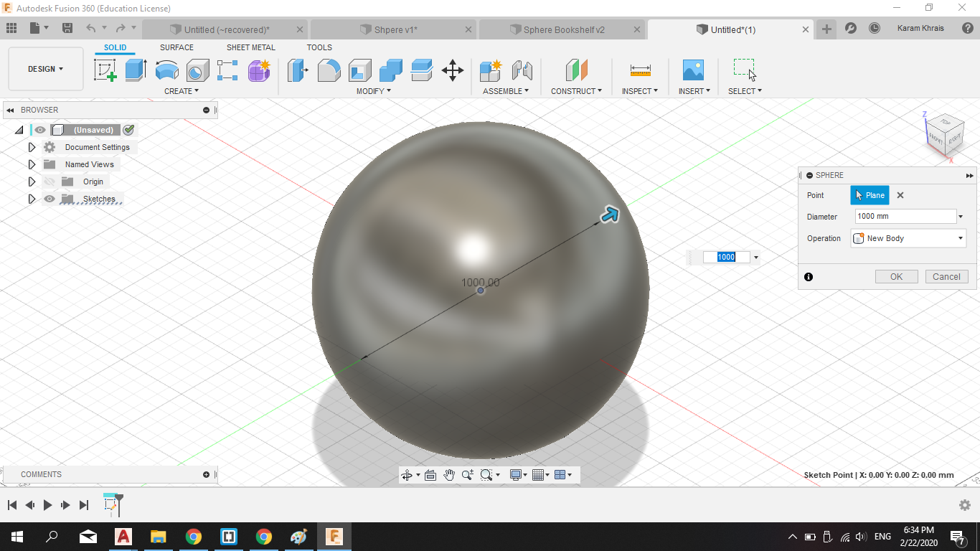Screen dimensions: 980x551
Task: Click the Undo arrow
Action: [90, 28]
